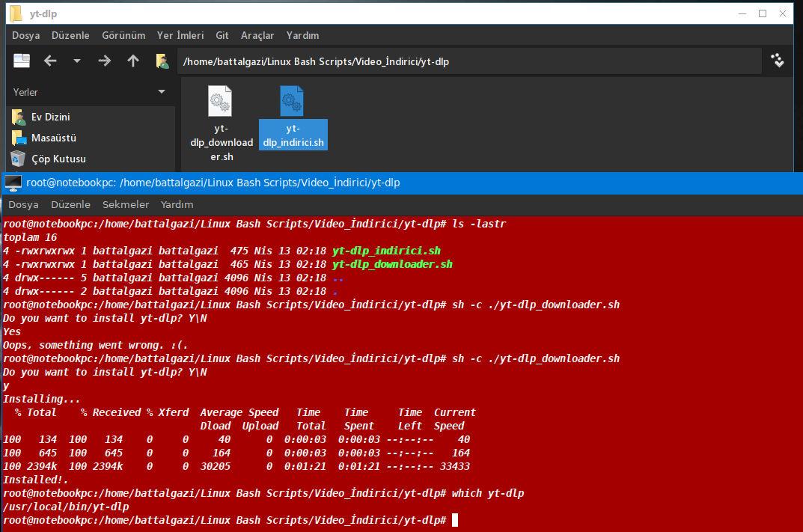The width and height of the screenshot is (803, 532).
Task: Open new window icon in file manager toolbar
Action: tap(22, 61)
